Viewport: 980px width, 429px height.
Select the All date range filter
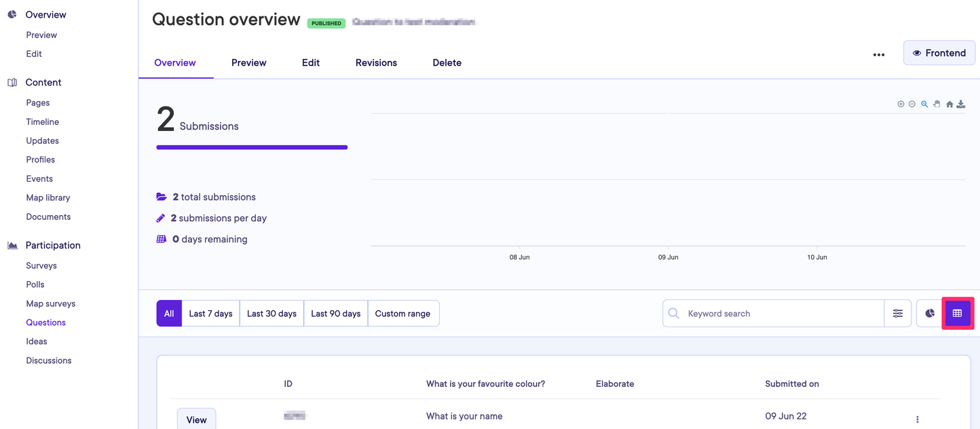[169, 314]
